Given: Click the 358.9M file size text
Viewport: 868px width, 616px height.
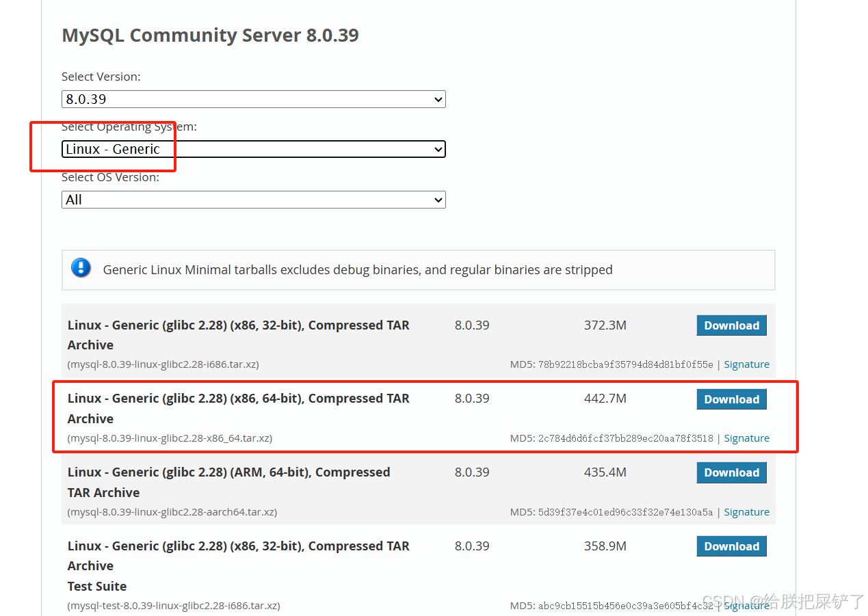Looking at the screenshot, I should click(x=605, y=546).
